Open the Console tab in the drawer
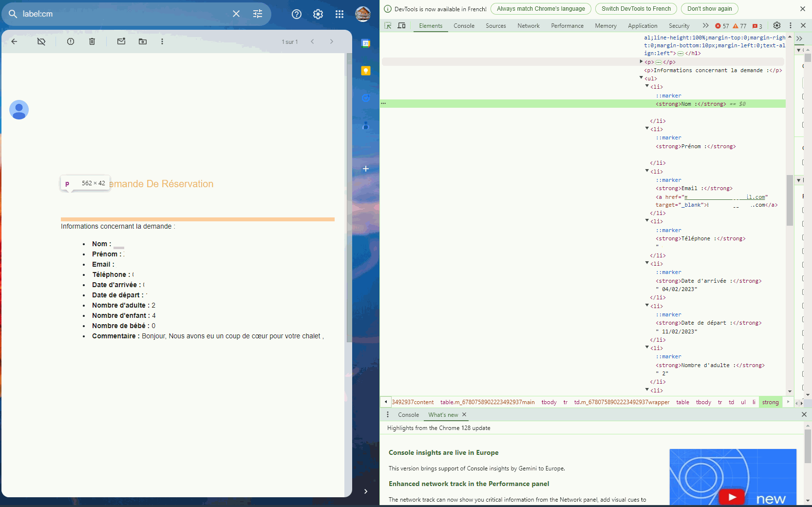812x507 pixels. point(408,415)
